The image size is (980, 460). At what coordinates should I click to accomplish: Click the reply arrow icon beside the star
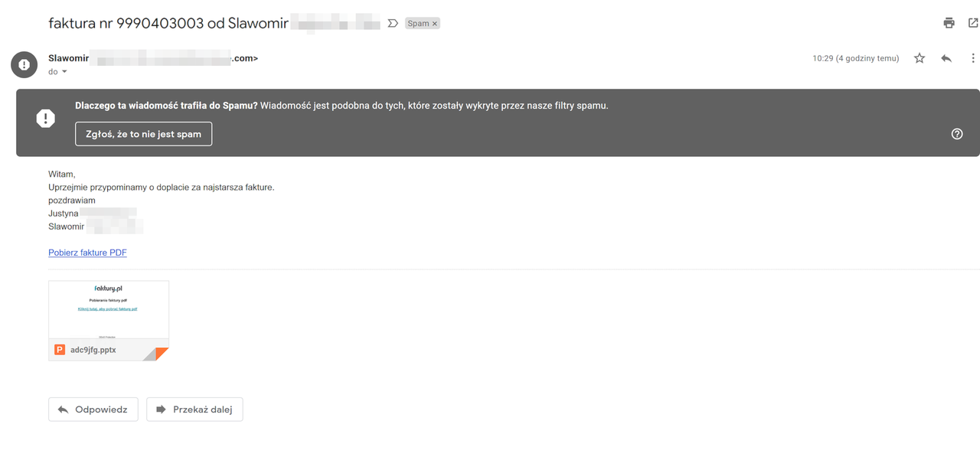tap(946, 58)
